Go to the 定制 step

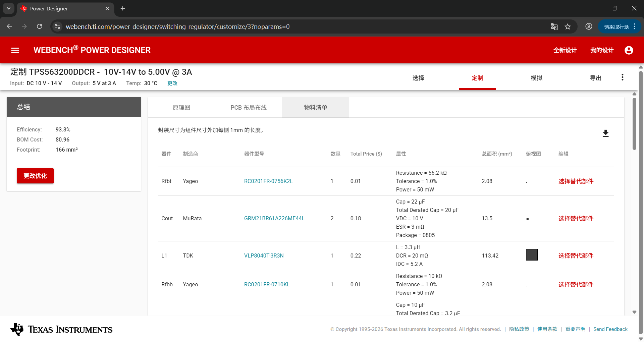click(477, 78)
